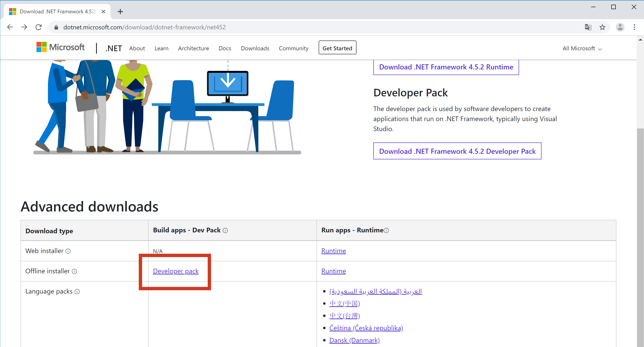Click the browser back arrow

pos(10,27)
